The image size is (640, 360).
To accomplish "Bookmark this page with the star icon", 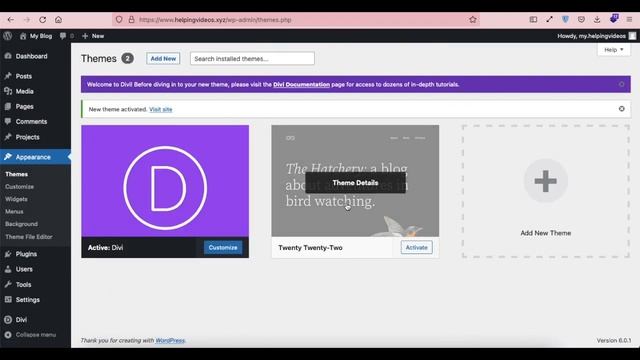I will 473,20.
